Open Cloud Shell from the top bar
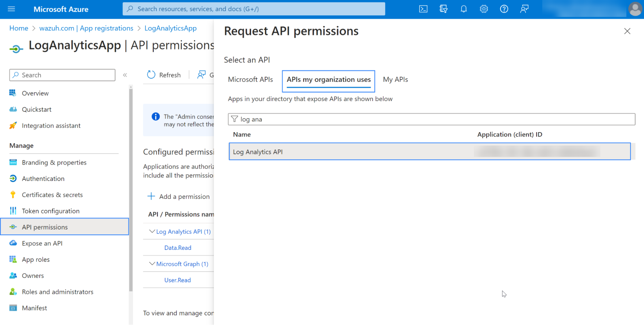This screenshot has height=325, width=644. (423, 9)
